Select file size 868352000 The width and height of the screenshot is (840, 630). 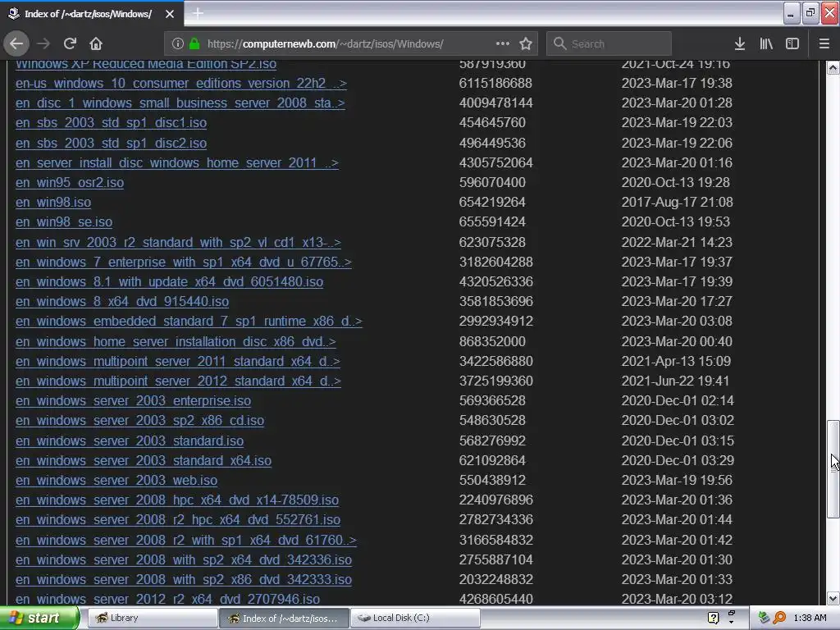click(492, 341)
